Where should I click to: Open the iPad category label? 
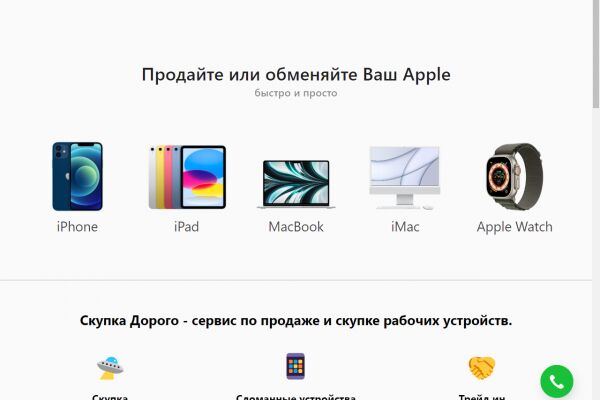pos(186,227)
